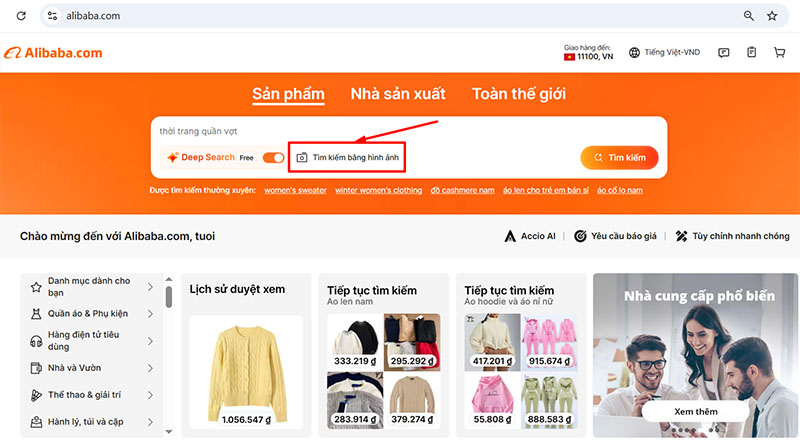Open green sets thumbnail 888.583 ₫
The image size is (800, 443).
click(549, 401)
